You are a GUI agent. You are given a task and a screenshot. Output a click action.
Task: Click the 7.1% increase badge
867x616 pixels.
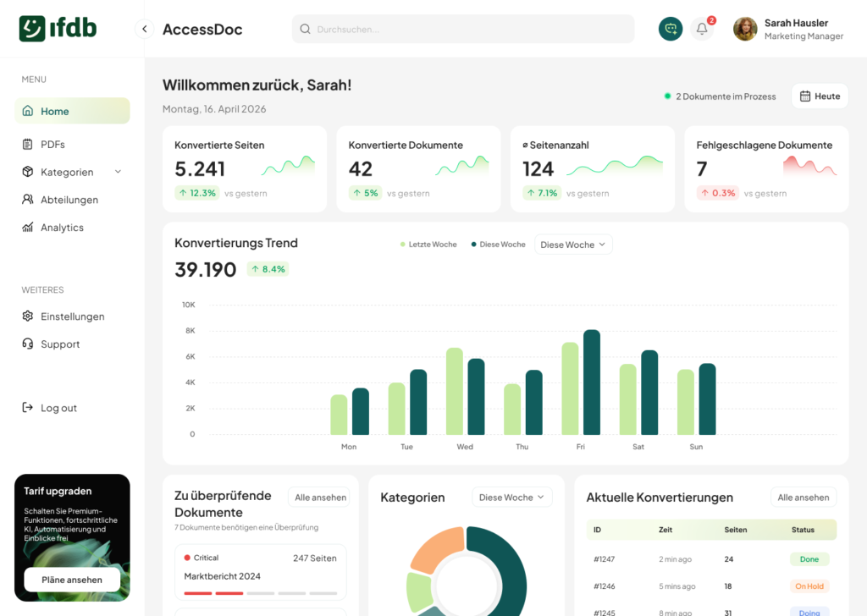click(542, 193)
